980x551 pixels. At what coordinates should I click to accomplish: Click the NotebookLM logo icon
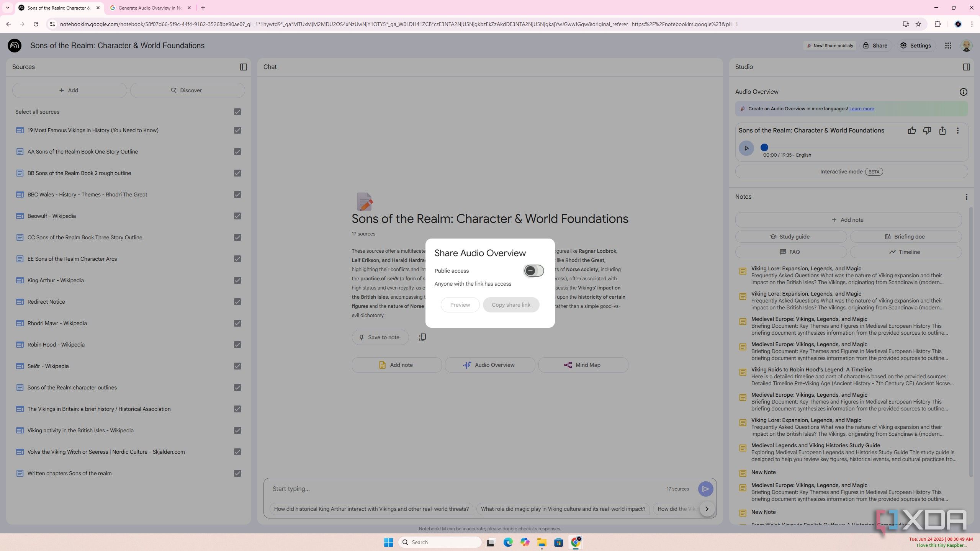pyautogui.click(x=15, y=46)
